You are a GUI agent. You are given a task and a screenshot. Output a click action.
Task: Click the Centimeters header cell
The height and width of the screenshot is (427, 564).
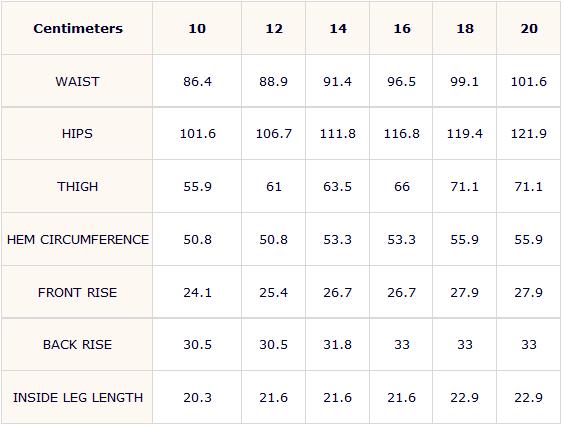coord(78,28)
